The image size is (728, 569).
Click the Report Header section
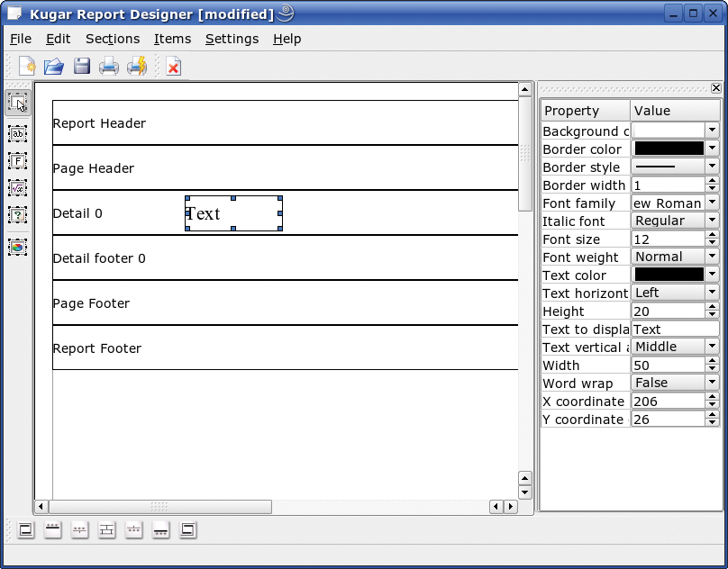point(285,123)
